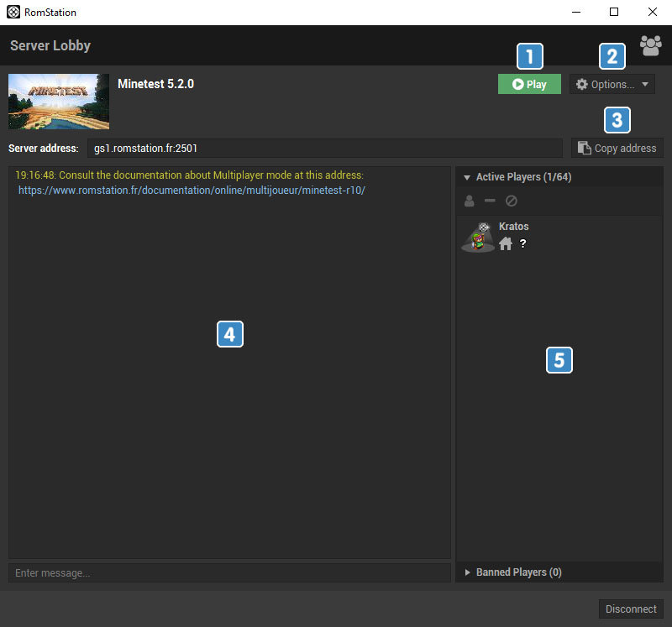Select Kratos avatar in player list

pyautogui.click(x=478, y=237)
